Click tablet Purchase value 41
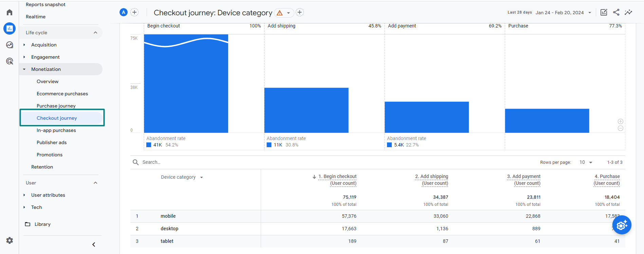644x254 pixels. [617, 241]
